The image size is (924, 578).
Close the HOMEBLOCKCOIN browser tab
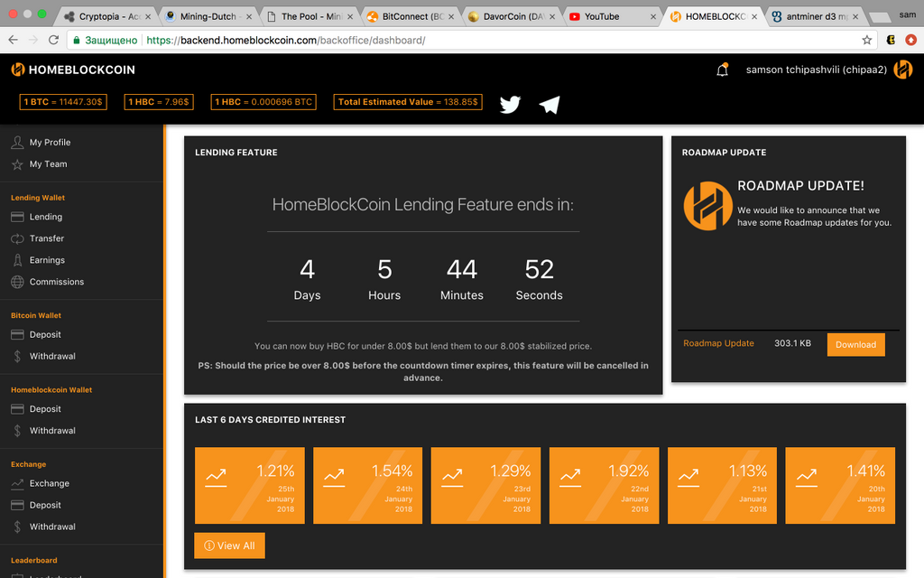[x=754, y=16]
